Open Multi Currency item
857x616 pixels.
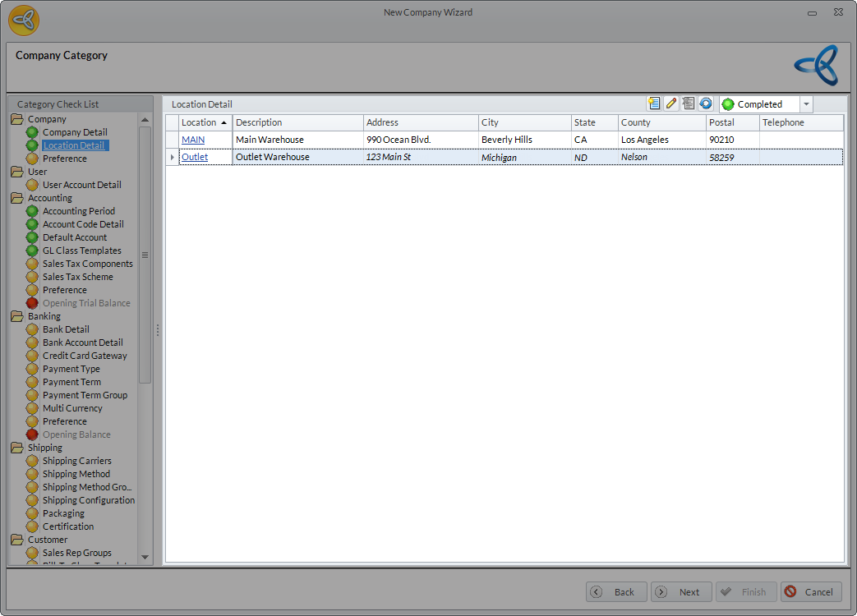click(72, 408)
